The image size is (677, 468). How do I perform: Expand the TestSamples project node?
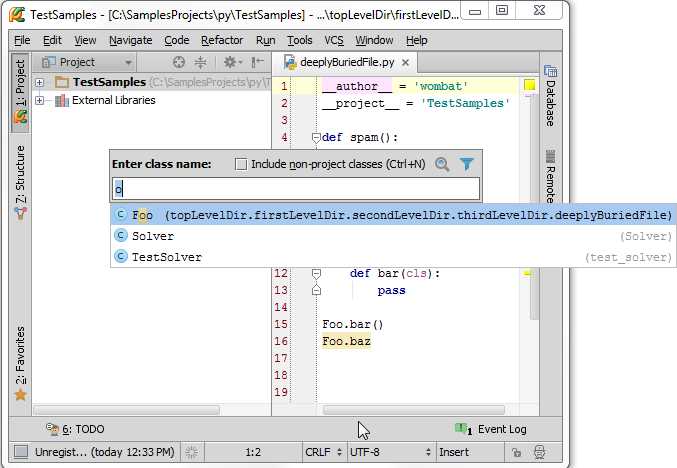pyautogui.click(x=39, y=82)
